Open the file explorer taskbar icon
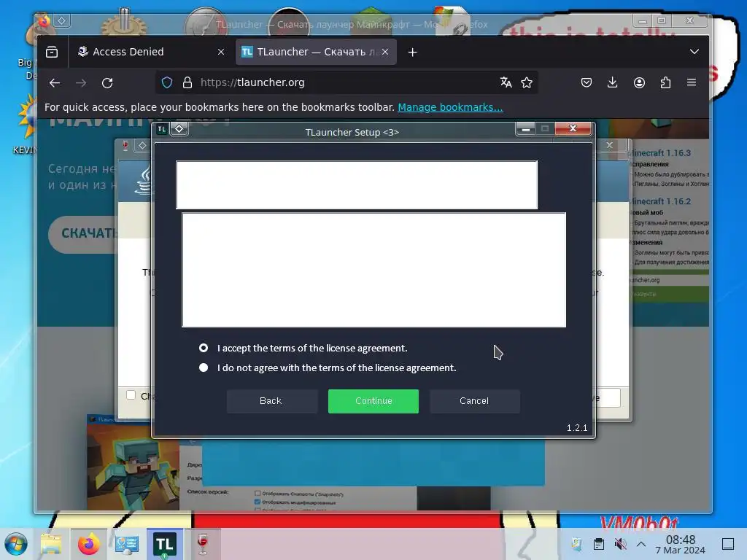Screen dimensions: 747x560 tap(51, 544)
